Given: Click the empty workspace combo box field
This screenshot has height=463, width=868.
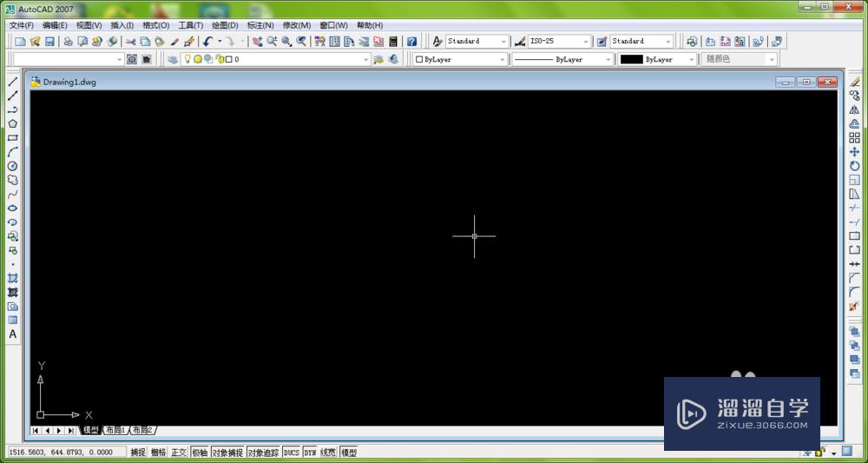Looking at the screenshot, I should click(x=69, y=59).
